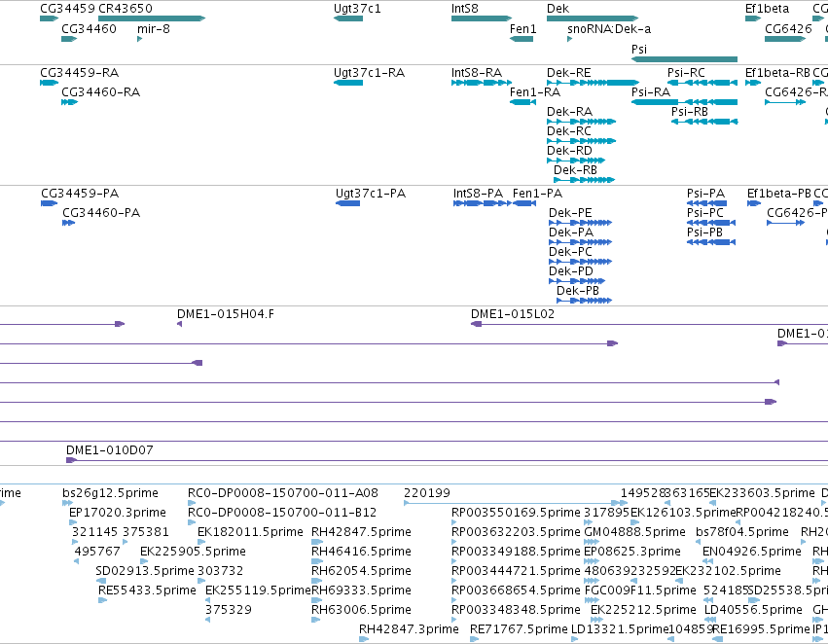Click the CR43650 gene arrow
Screen dimensions: 828x644
[x=152, y=18]
